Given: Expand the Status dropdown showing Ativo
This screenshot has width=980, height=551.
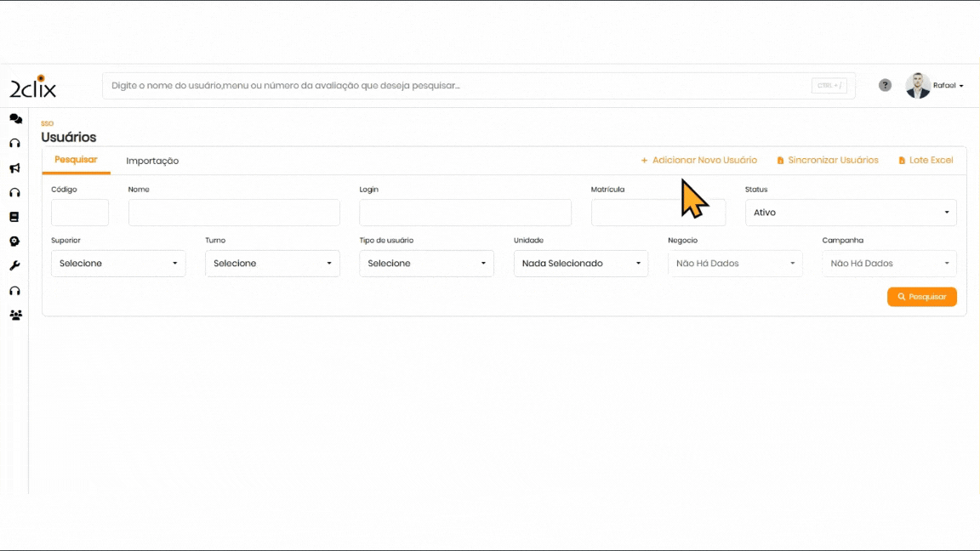Looking at the screenshot, I should point(851,213).
